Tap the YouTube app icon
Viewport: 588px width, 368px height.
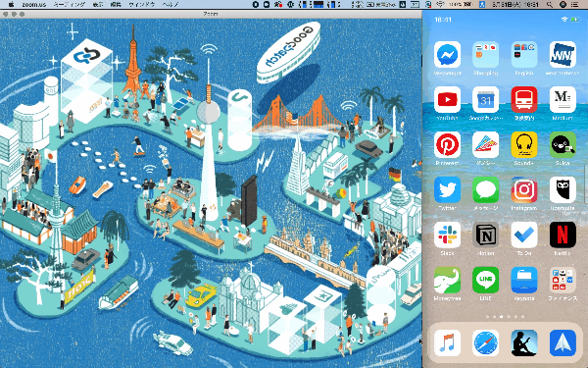[448, 99]
